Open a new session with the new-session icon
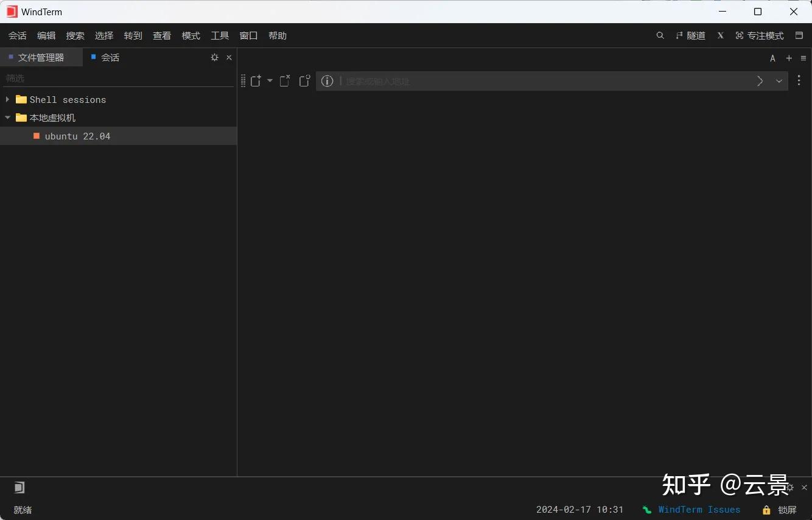 [x=256, y=80]
